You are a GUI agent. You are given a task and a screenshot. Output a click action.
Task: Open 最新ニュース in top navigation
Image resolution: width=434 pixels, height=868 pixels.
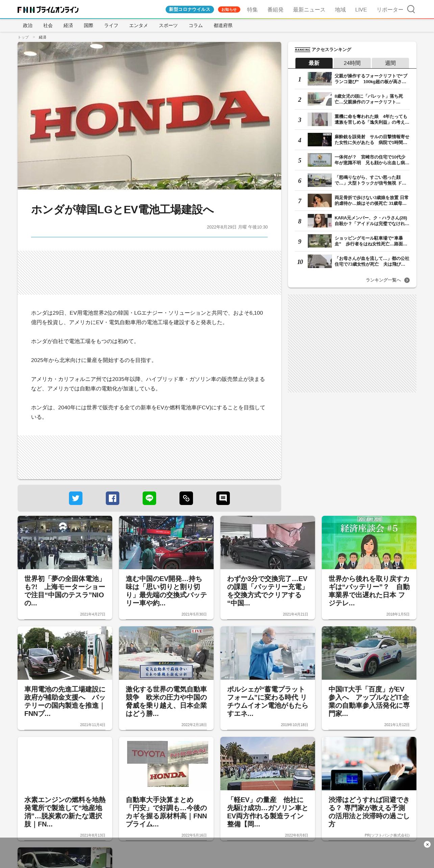click(x=309, y=10)
